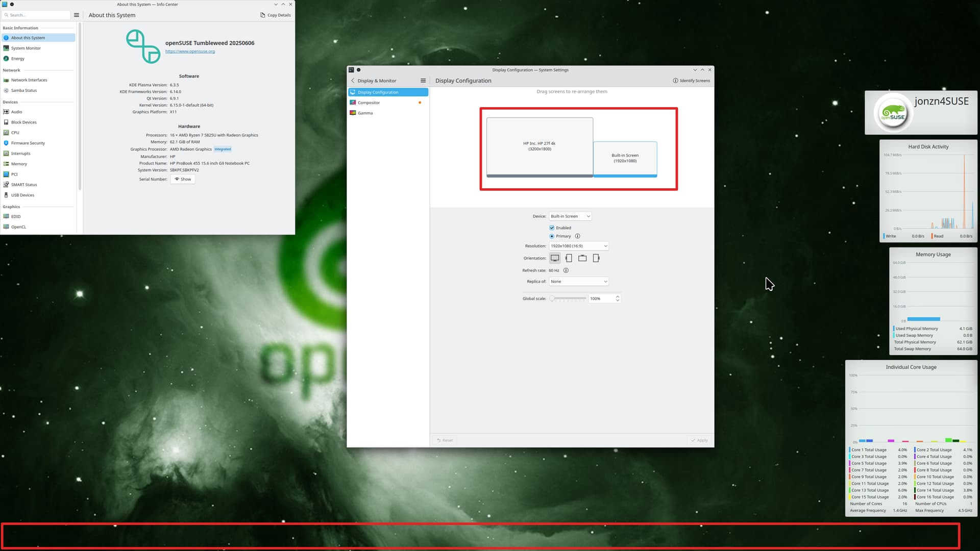Click info icon next to Refresh rate
The width and height of the screenshot is (980, 551).
point(566,270)
